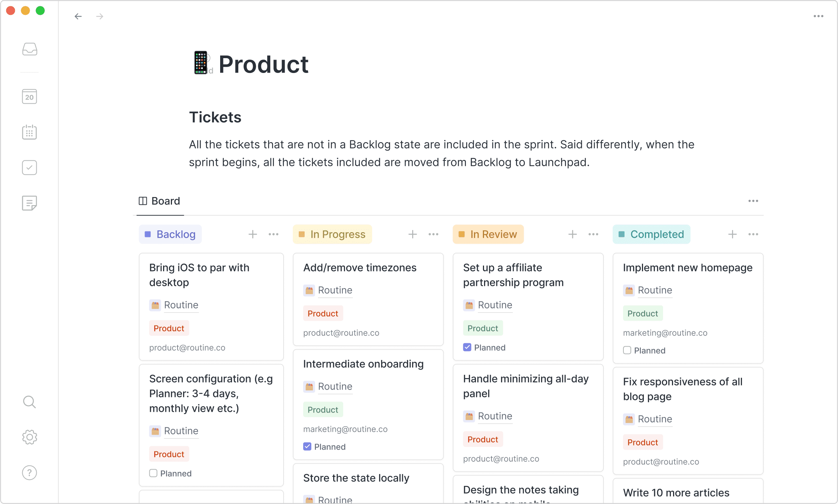This screenshot has width=838, height=504.
Task: Open the notes page icon in sidebar
Action: tap(30, 203)
